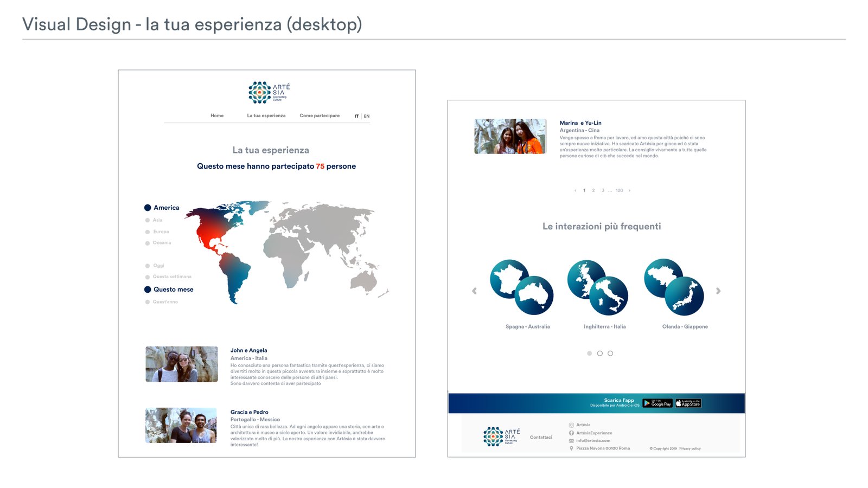The width and height of the screenshot is (868, 488).
Task: Click the Spagna - Australia interaction icon
Action: 521,287
